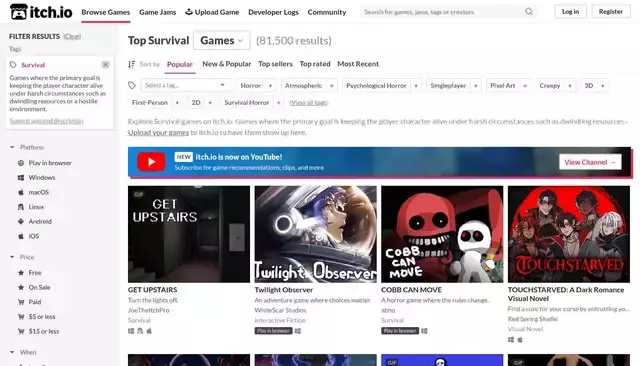This screenshot has width=640, height=366.
Task: Open COBB CAN MOVE game thumbnail
Action: tap(442, 234)
